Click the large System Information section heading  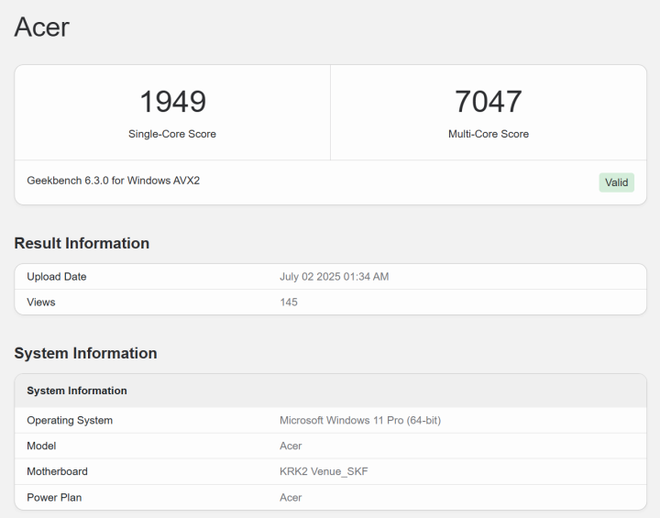click(85, 353)
